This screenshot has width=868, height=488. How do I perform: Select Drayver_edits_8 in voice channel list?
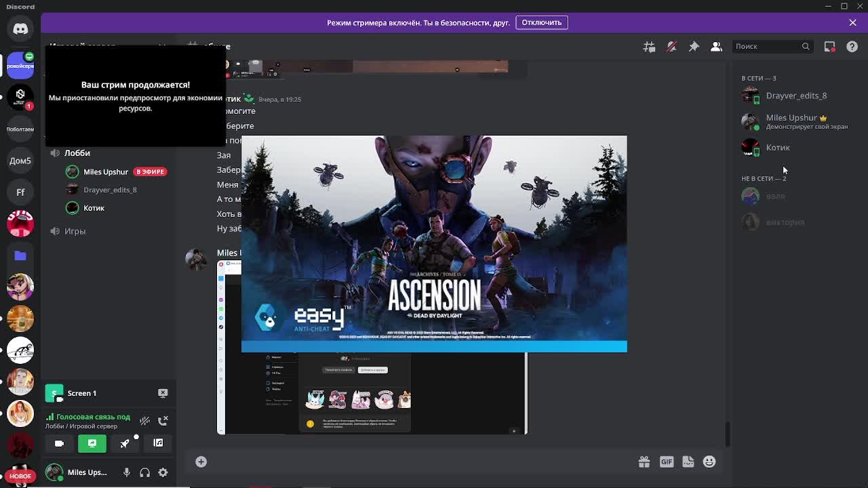coord(108,190)
